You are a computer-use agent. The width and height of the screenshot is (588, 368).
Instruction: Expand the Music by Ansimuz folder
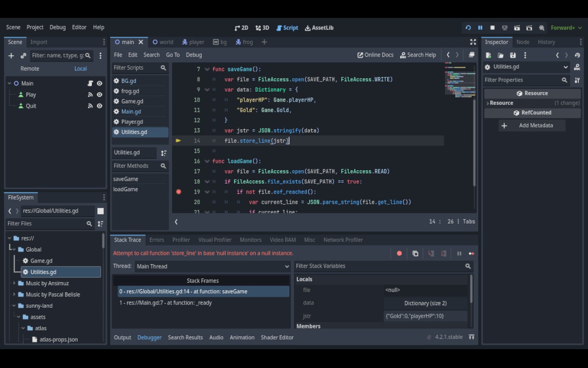click(x=14, y=283)
